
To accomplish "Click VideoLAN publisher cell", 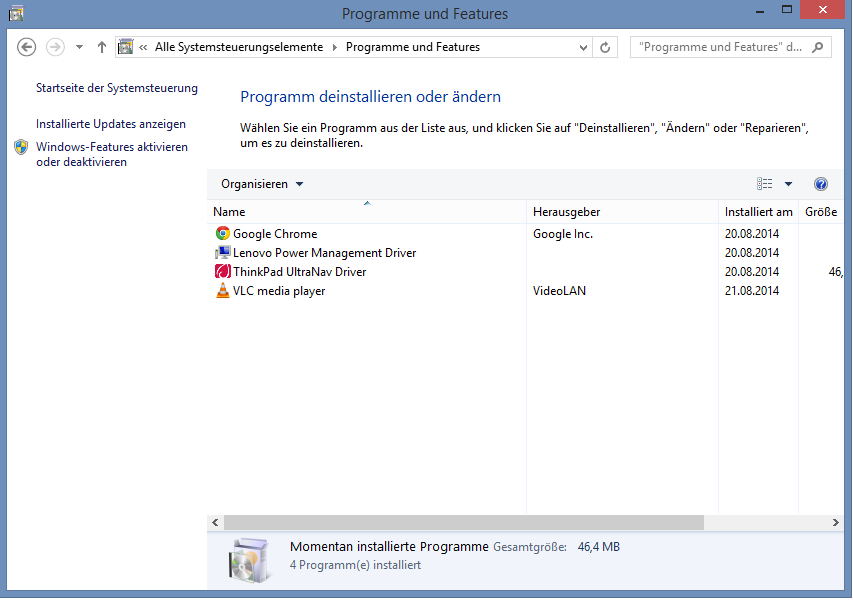I will click(559, 290).
